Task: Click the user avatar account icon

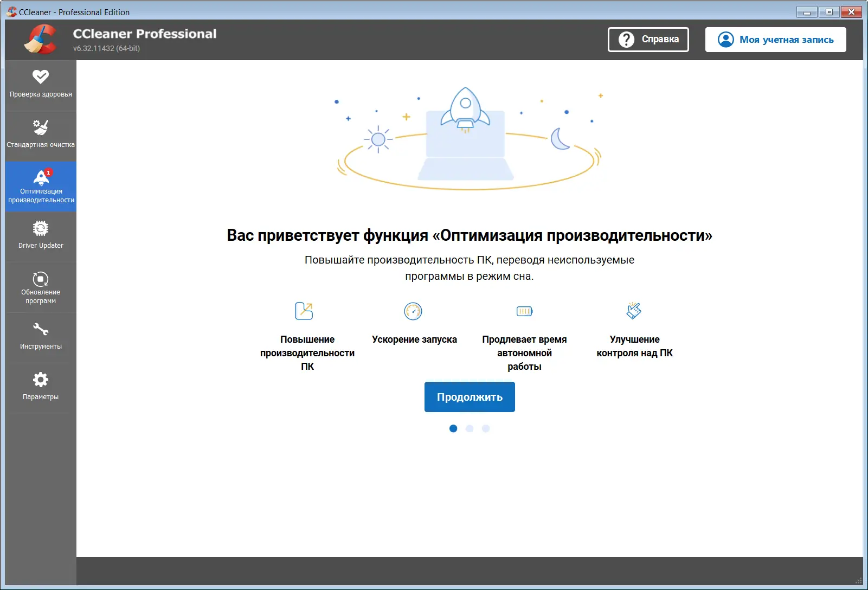Action: 725,39
